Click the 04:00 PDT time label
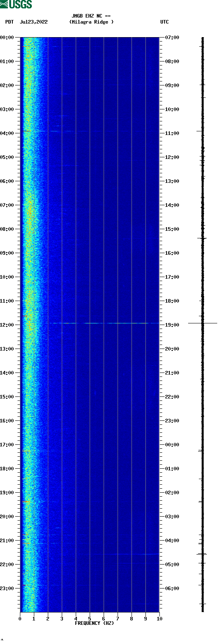 point(7,133)
